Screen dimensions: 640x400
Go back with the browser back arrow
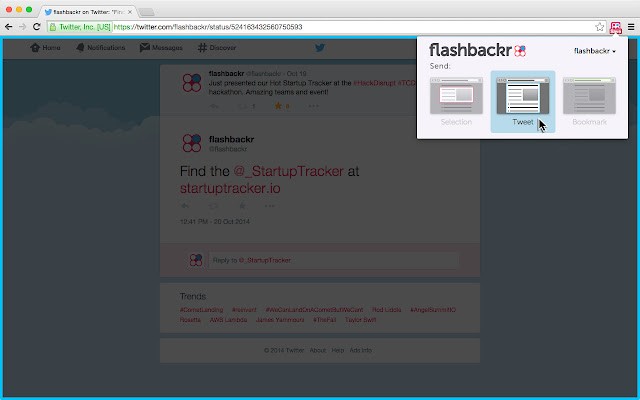9,27
